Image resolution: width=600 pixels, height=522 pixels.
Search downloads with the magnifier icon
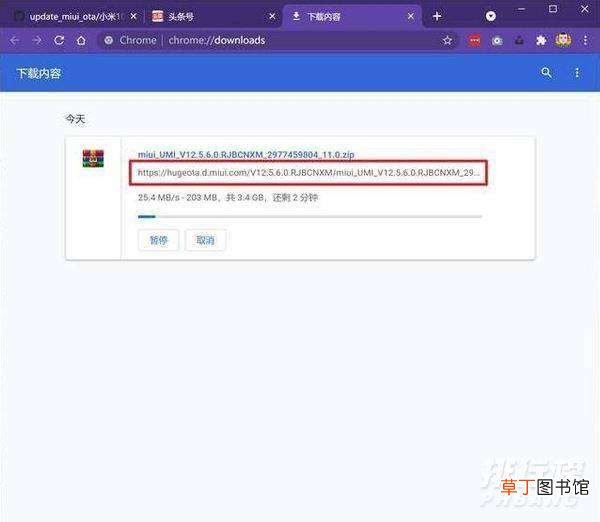tap(546, 73)
